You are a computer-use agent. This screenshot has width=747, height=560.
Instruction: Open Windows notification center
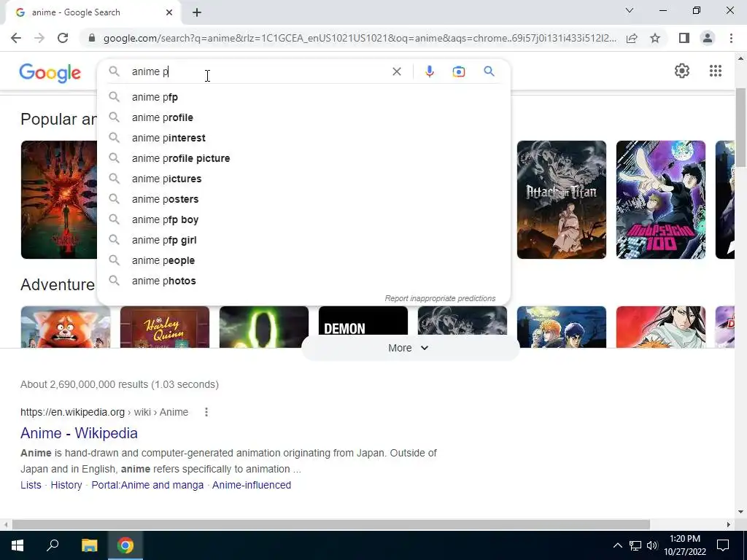point(723,545)
